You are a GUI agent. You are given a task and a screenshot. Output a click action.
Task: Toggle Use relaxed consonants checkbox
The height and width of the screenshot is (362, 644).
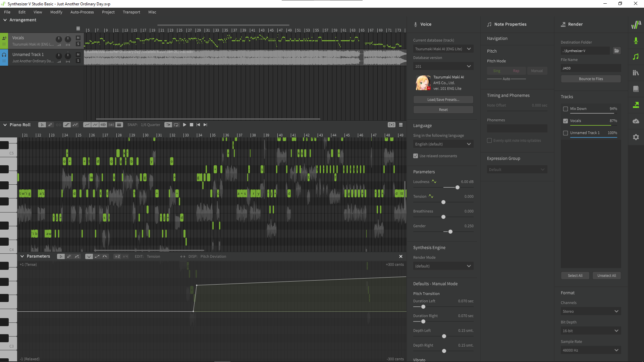coord(416,156)
